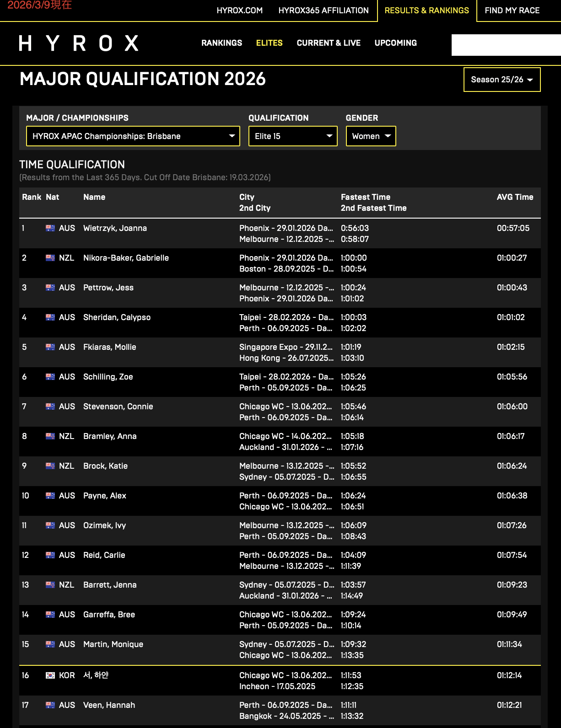Screen dimensions: 561x728
Task: Select the Find My Race tab
Action: pos(512,11)
